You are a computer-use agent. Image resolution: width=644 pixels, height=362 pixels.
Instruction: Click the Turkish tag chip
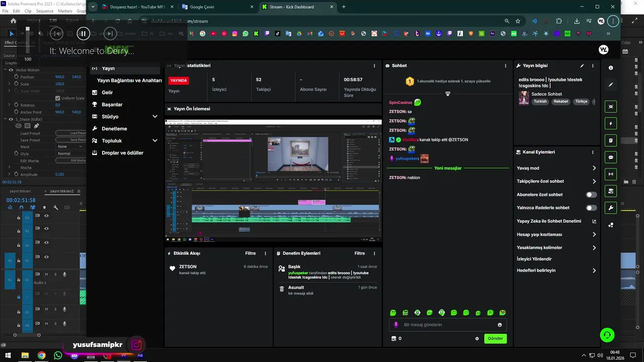[x=540, y=102]
